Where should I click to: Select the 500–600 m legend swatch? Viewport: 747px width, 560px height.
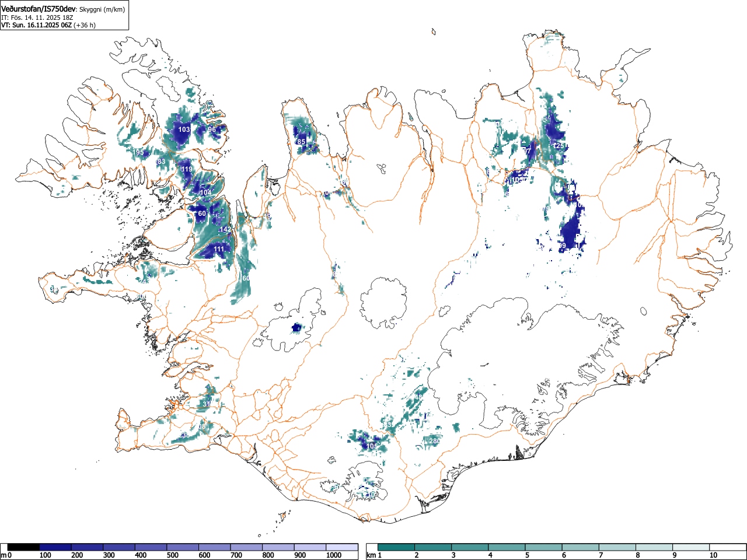point(183,547)
